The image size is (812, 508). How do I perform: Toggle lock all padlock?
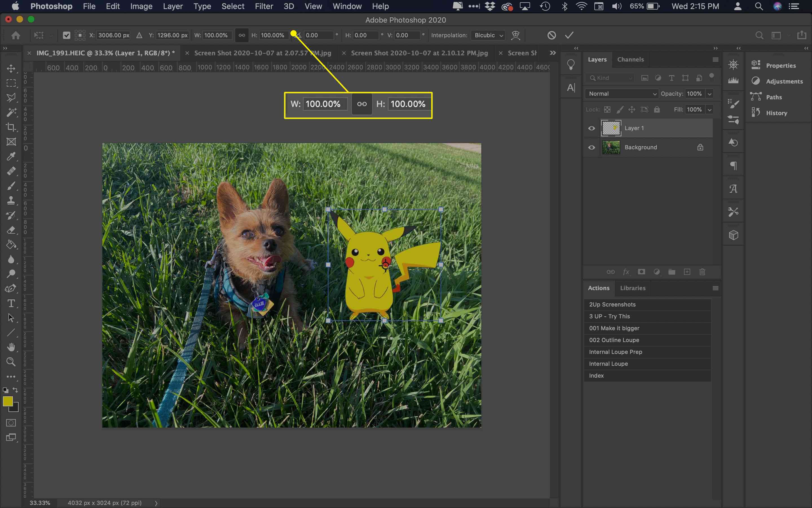[657, 110]
